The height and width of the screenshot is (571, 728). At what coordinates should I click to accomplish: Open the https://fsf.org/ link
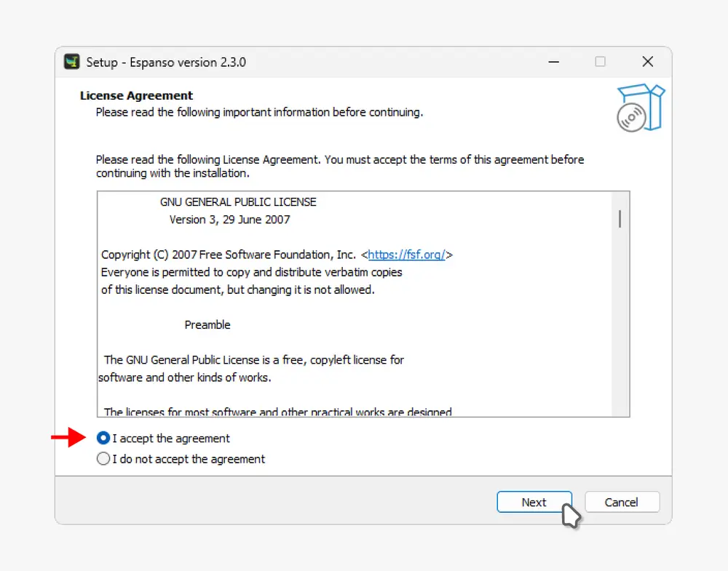tap(407, 255)
